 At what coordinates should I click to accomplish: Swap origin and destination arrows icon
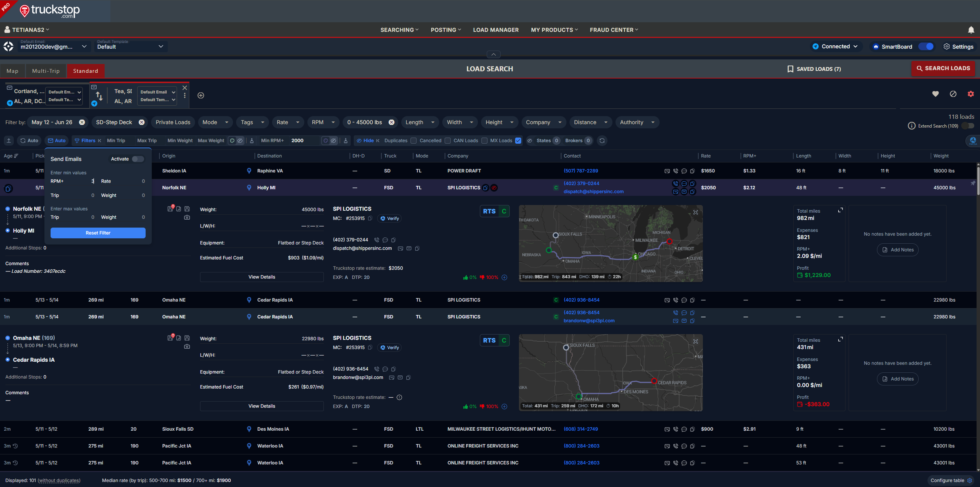(x=99, y=96)
